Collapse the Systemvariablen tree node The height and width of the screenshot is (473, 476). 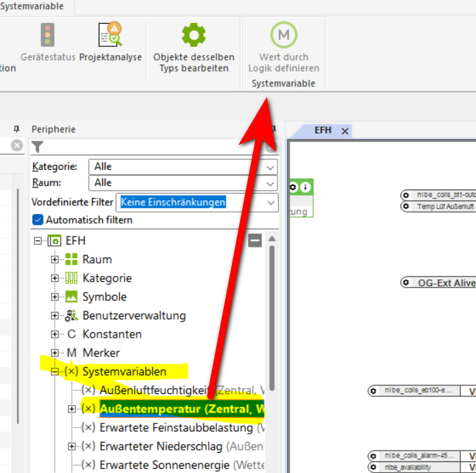[x=55, y=372]
